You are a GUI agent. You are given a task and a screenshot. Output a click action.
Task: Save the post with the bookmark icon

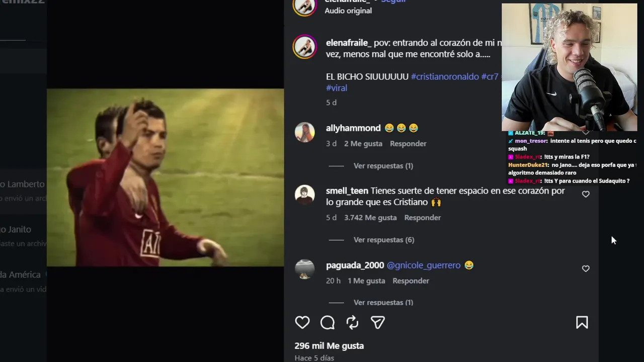pos(582,322)
